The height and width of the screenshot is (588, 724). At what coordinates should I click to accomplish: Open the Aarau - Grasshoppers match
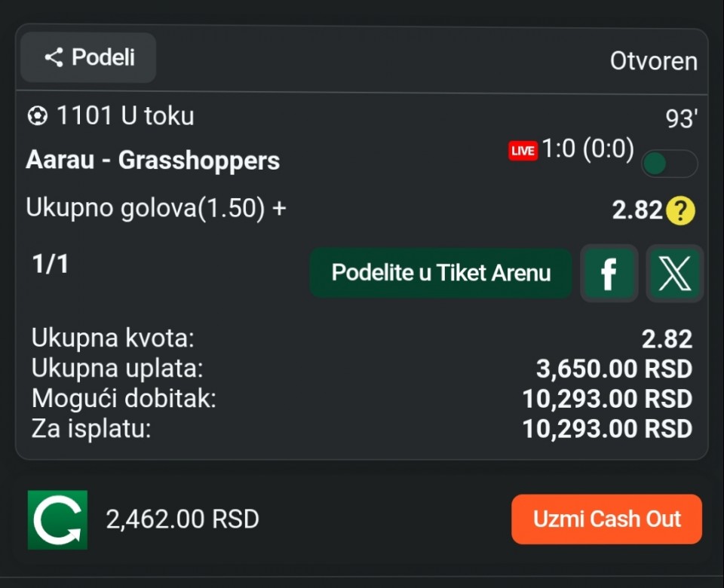coord(153,160)
